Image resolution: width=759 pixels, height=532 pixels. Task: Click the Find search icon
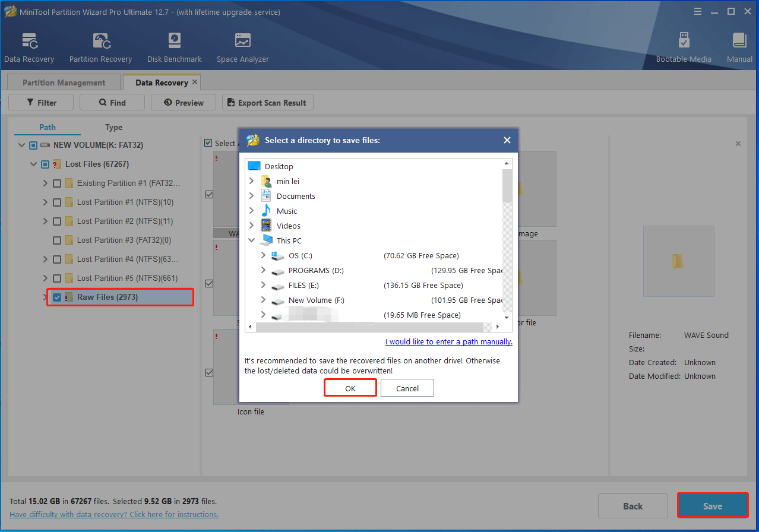tap(112, 102)
